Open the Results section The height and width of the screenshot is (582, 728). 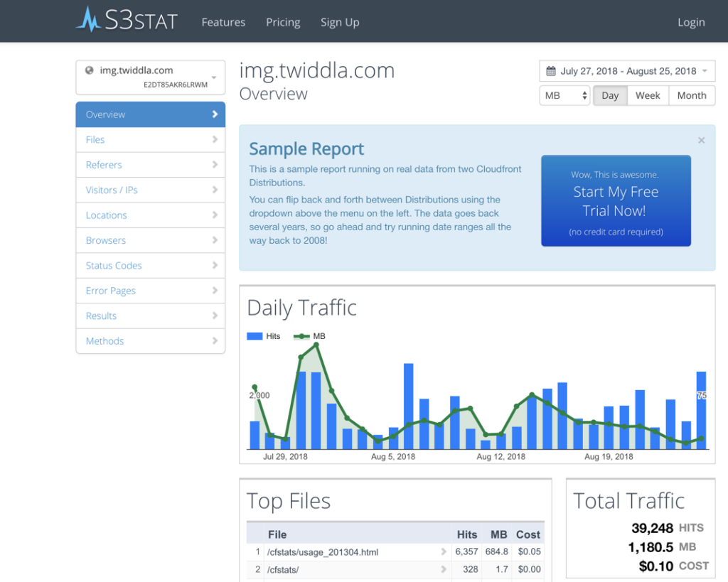[151, 316]
